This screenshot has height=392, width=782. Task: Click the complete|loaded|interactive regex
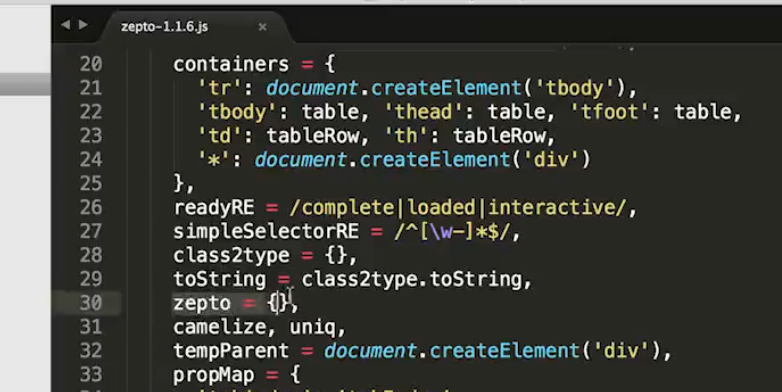(x=458, y=208)
